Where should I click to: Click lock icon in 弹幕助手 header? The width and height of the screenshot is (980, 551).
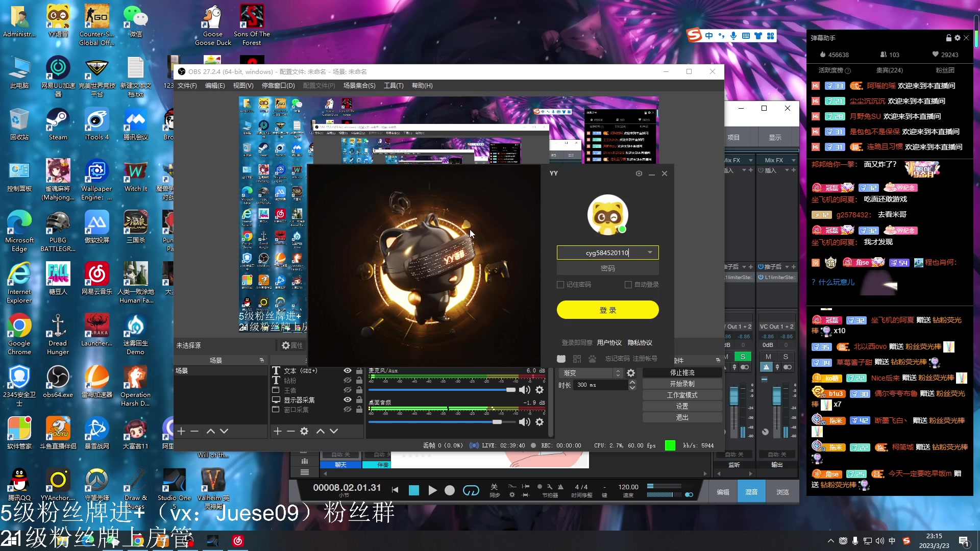949,38
